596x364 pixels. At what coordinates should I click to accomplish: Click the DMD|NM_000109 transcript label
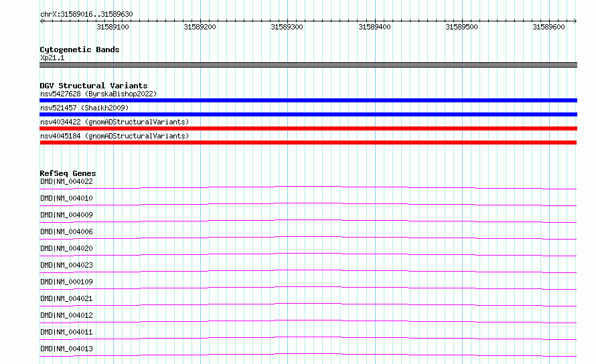coord(66,282)
